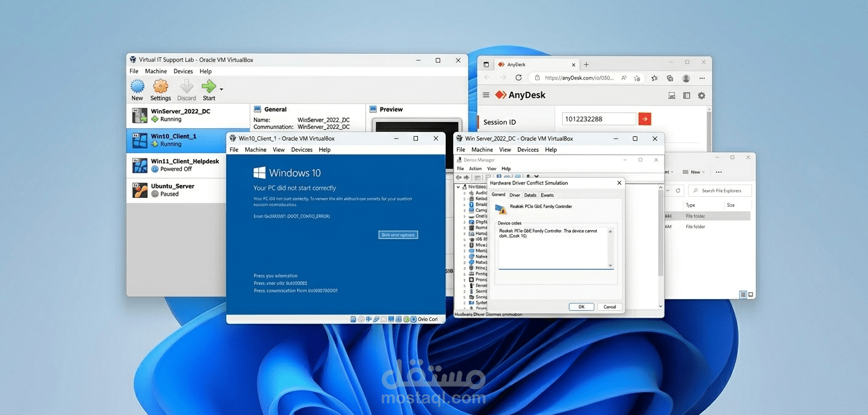Viewport: 868px width, 415px height.
Task: Select the WinServer_2022_DC virtual machine
Action: 188,115
